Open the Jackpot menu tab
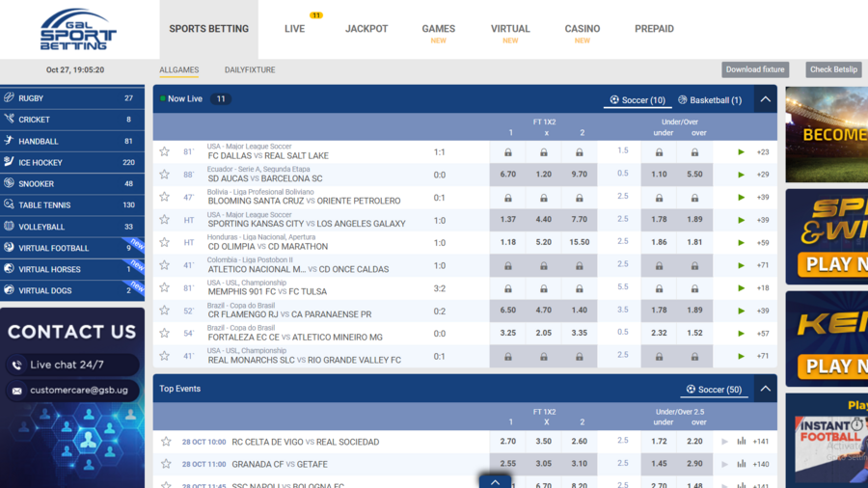868x488 pixels. (366, 29)
